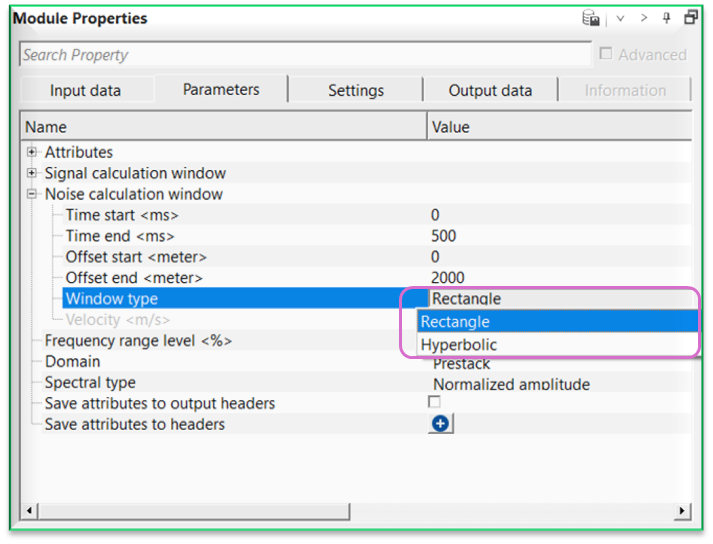Click right arrow of horizontal scrollbar
This screenshot has height=544, width=713.
682,511
